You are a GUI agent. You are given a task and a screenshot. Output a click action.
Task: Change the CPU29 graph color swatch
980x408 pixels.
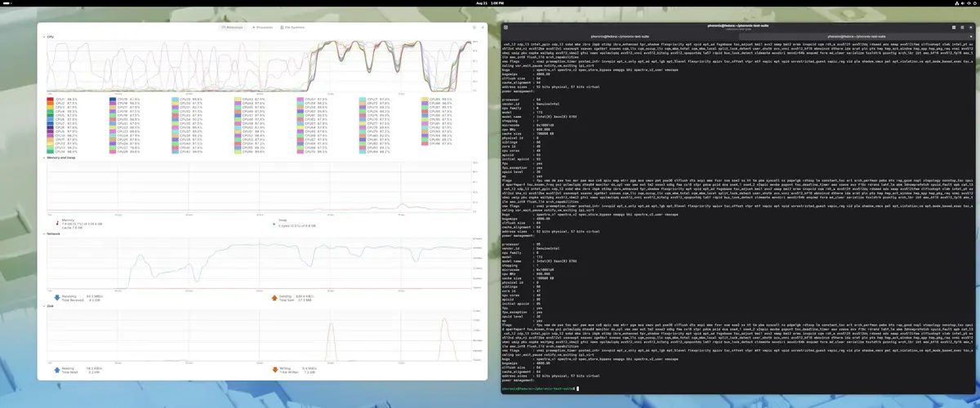tap(176, 100)
